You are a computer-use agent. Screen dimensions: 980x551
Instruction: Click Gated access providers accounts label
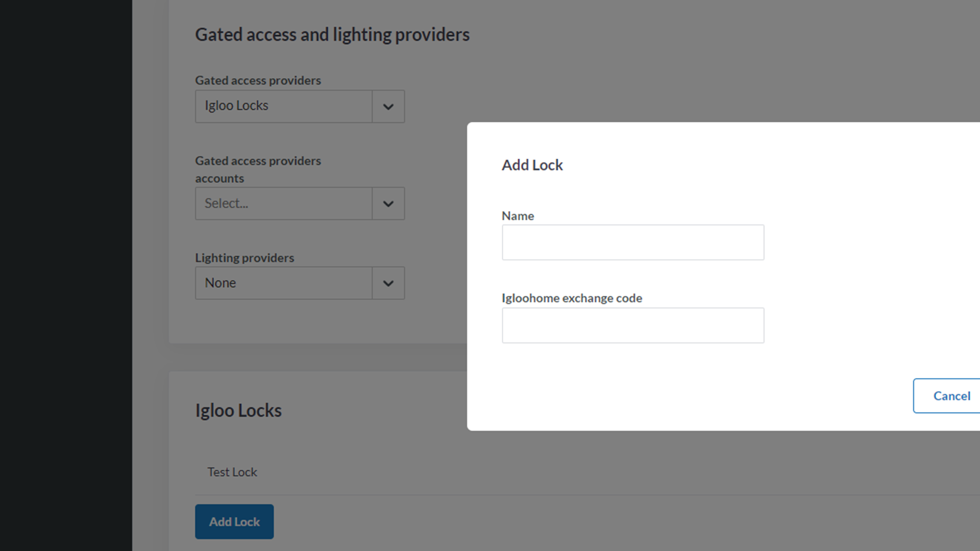pyautogui.click(x=258, y=169)
